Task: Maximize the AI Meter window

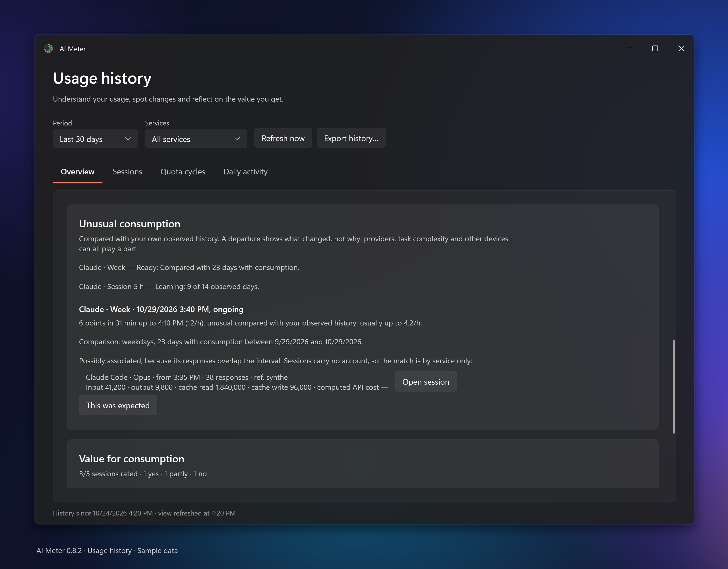Action: [655, 49]
